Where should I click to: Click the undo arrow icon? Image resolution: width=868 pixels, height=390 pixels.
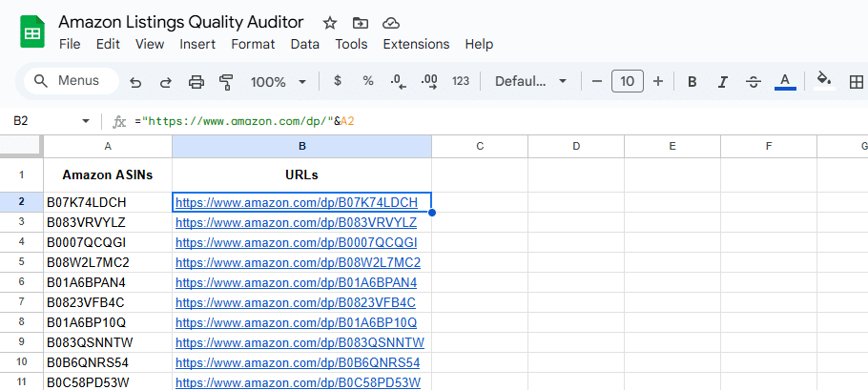135,82
